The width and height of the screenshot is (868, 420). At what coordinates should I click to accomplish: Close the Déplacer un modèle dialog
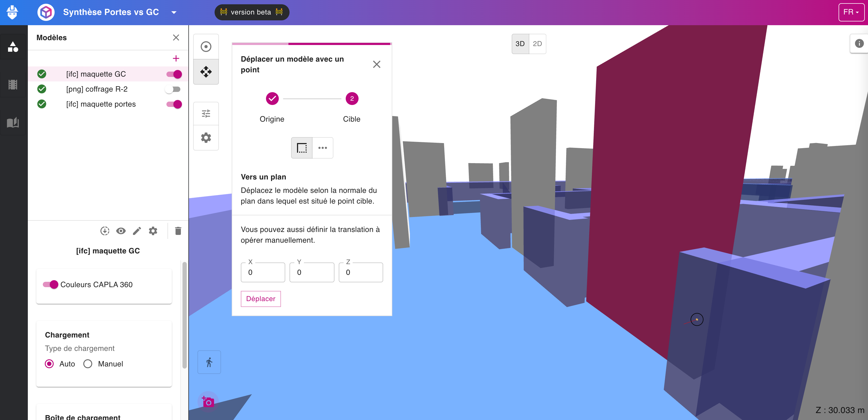[377, 64]
